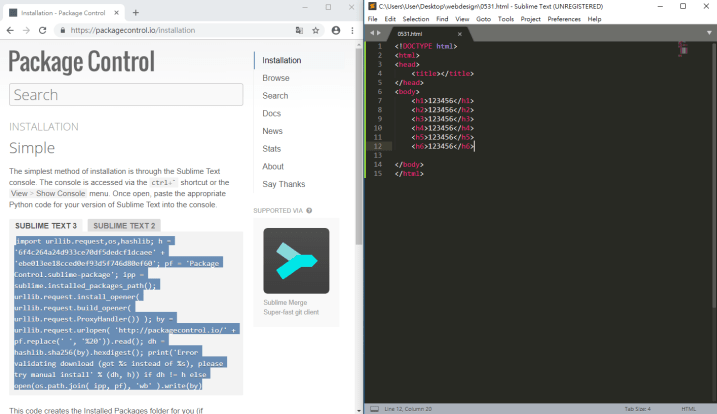Reload the Package Control page
Viewport: 717px width, 414px height.
coord(43,30)
